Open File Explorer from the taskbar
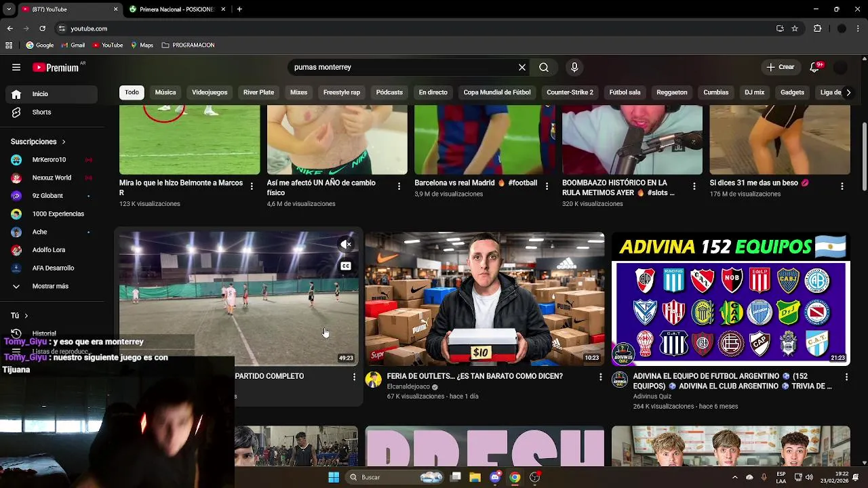 point(475,477)
